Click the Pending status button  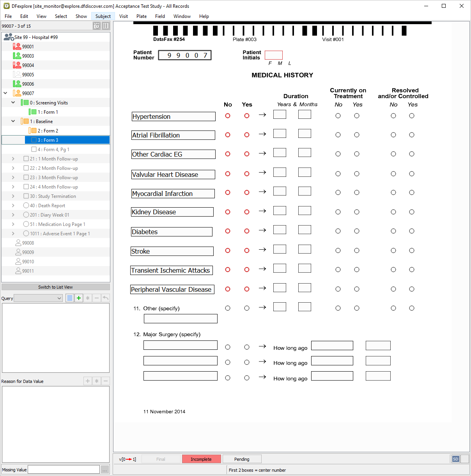242,459
